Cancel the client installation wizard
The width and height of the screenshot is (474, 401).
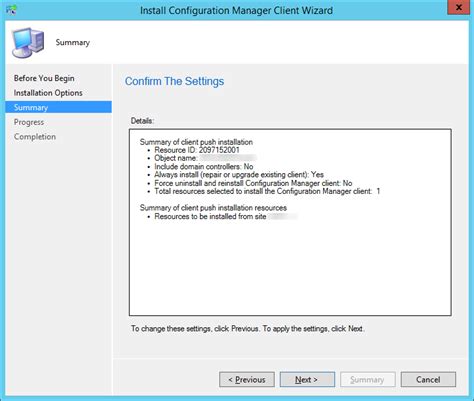428,379
